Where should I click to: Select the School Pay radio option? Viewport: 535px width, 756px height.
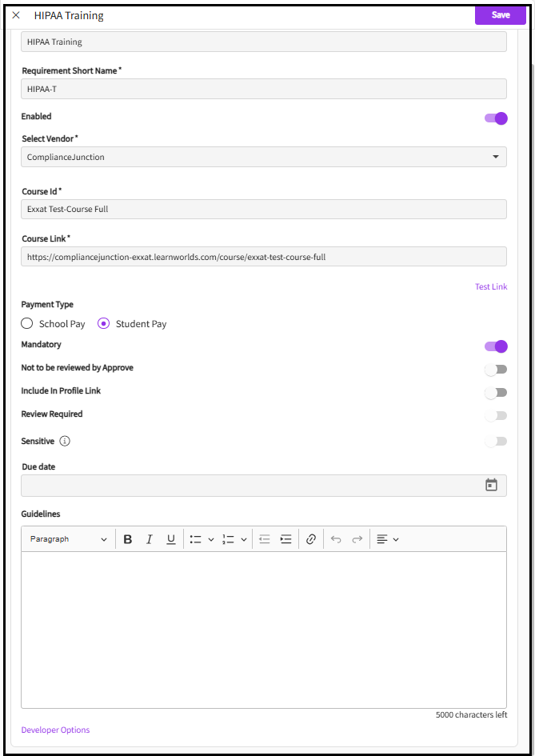pos(27,324)
